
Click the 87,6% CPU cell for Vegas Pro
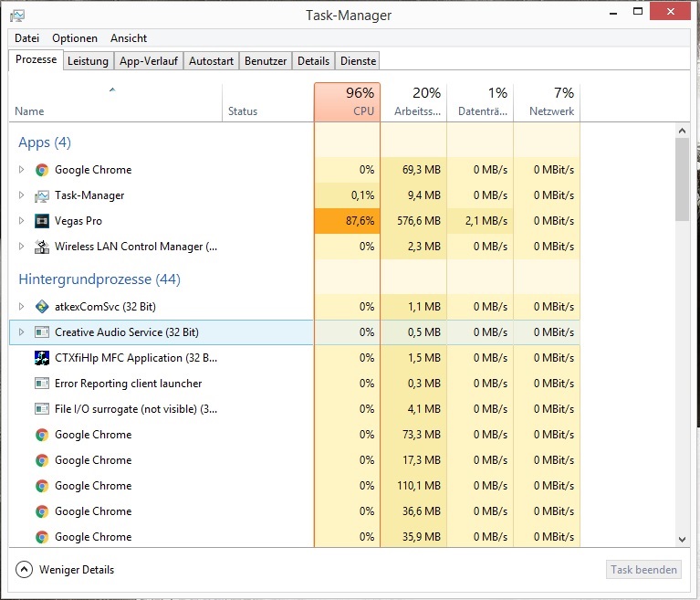(x=348, y=221)
